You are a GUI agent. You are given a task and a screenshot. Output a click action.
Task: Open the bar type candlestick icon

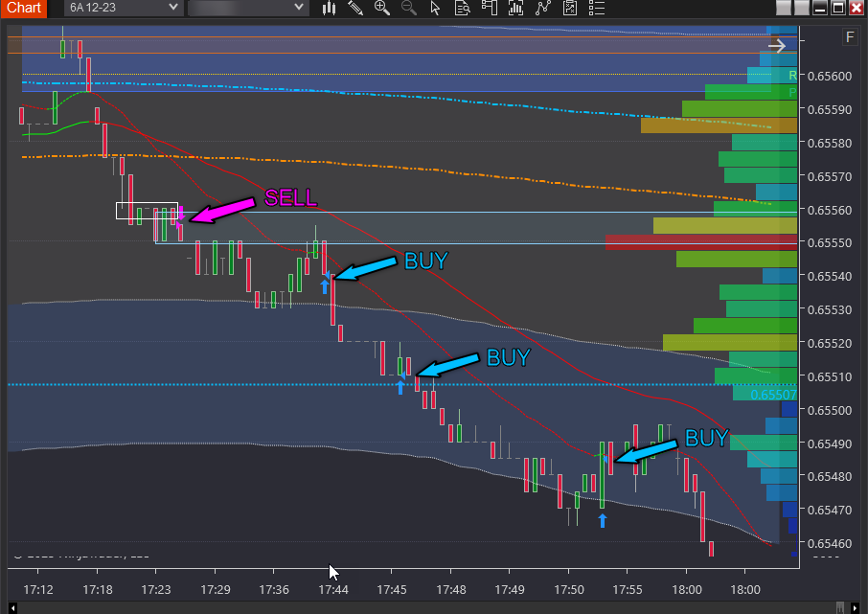pos(330,8)
